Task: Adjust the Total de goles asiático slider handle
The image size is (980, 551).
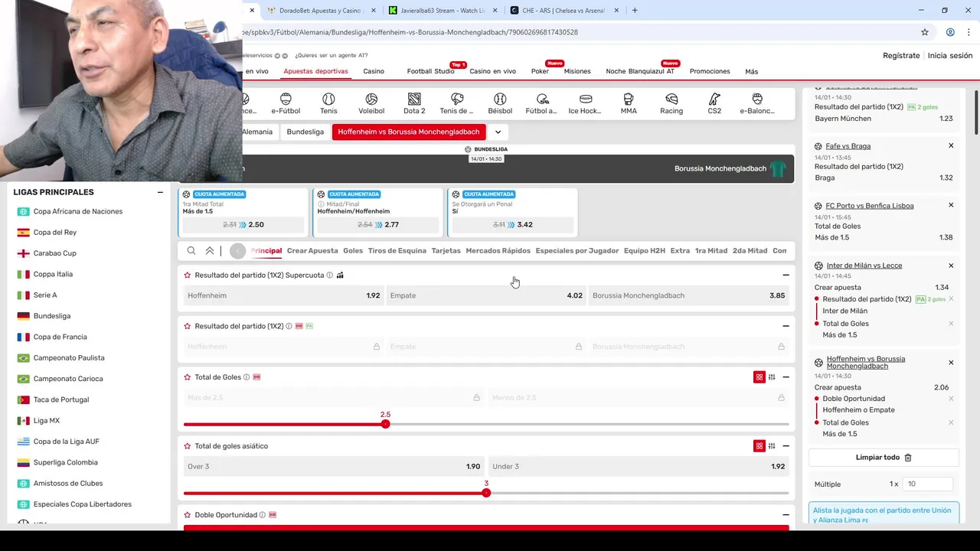Action: coord(486,493)
